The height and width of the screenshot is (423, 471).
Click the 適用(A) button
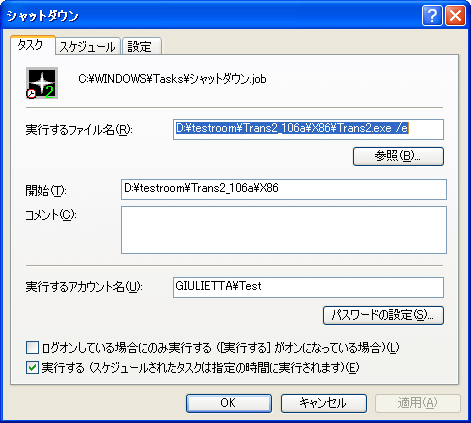coord(418,403)
